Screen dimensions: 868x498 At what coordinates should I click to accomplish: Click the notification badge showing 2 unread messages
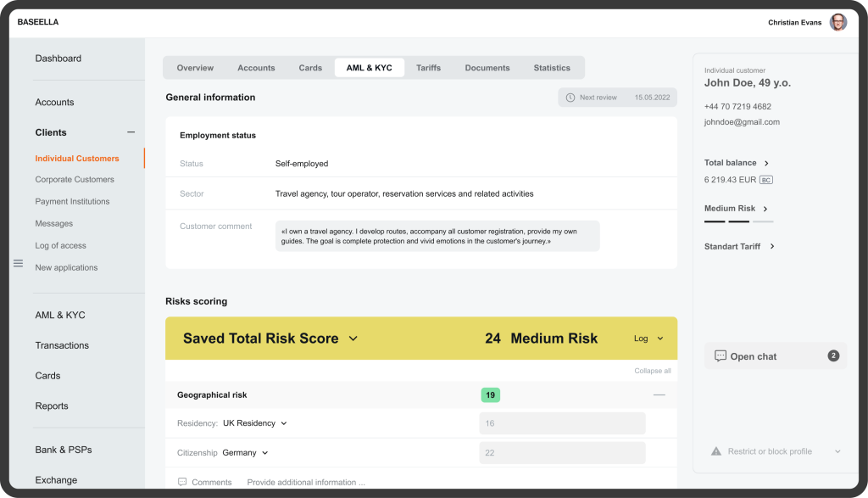[832, 355]
